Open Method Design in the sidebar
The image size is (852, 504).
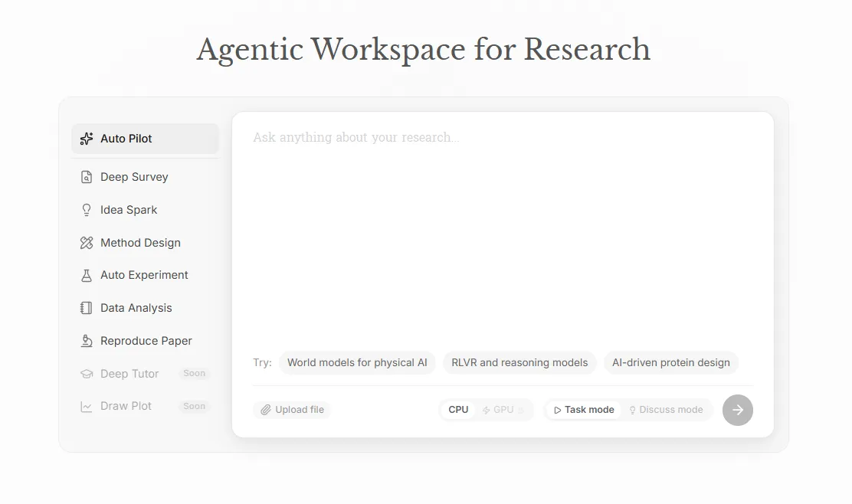pos(145,243)
